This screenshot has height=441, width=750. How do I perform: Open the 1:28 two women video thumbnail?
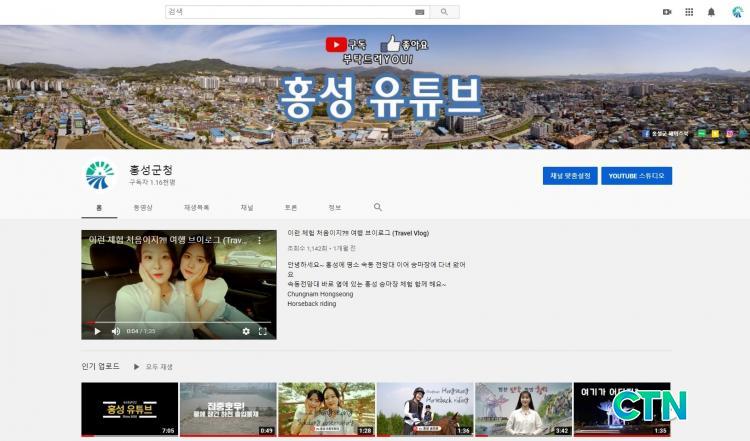[327, 409]
